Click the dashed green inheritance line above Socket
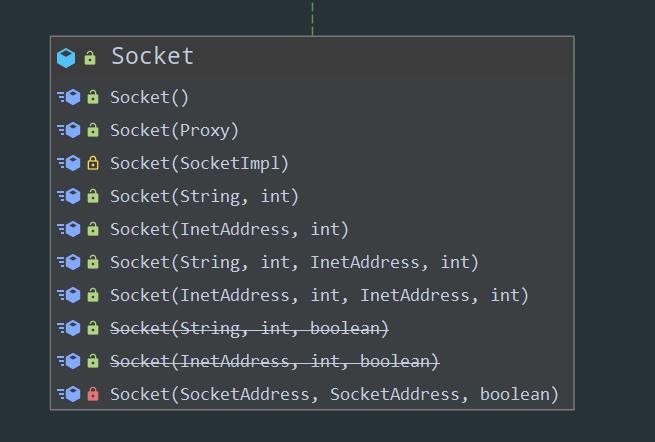The height and width of the screenshot is (442, 655). pyautogui.click(x=312, y=18)
